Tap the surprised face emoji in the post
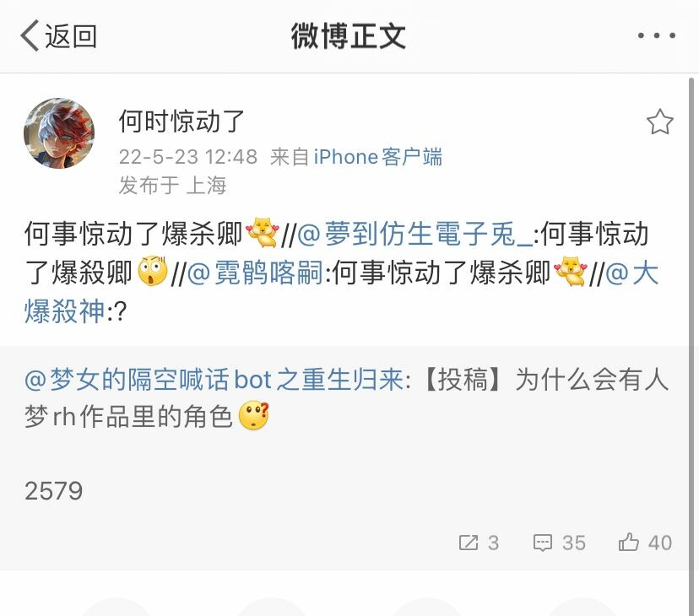Image resolution: width=699 pixels, height=616 pixels. pyautogui.click(x=153, y=272)
